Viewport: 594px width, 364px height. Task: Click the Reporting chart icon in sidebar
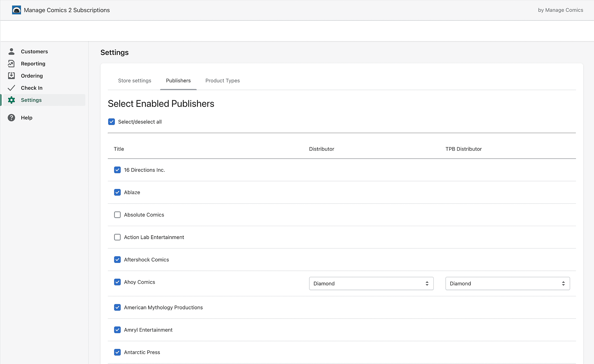(11, 64)
